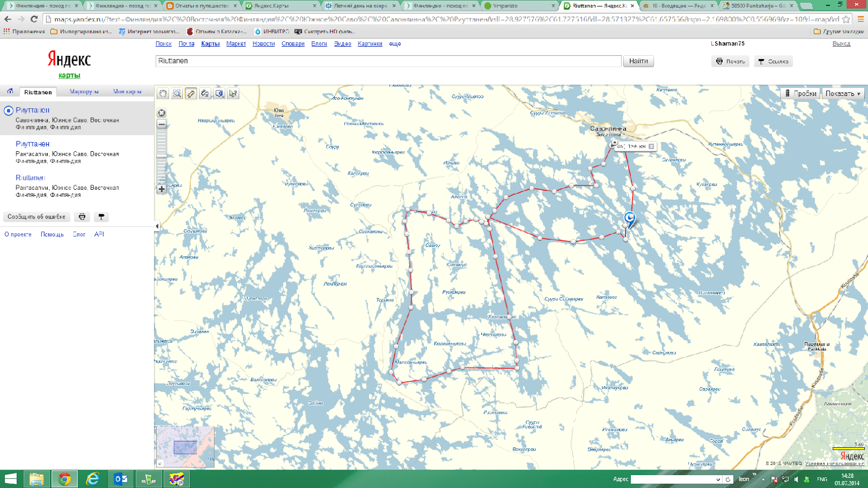Click the minimap overview thumbnail

(185, 447)
